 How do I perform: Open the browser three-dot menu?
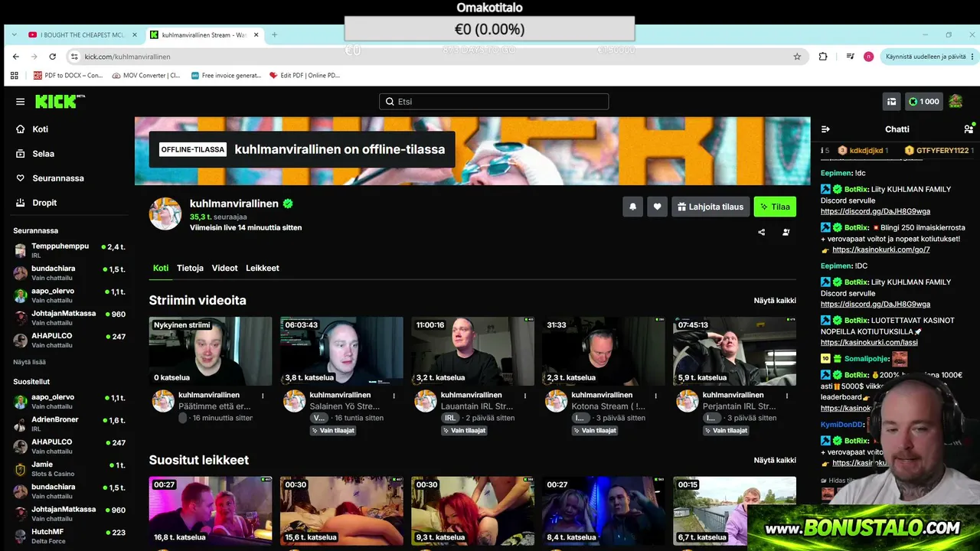coord(972,57)
